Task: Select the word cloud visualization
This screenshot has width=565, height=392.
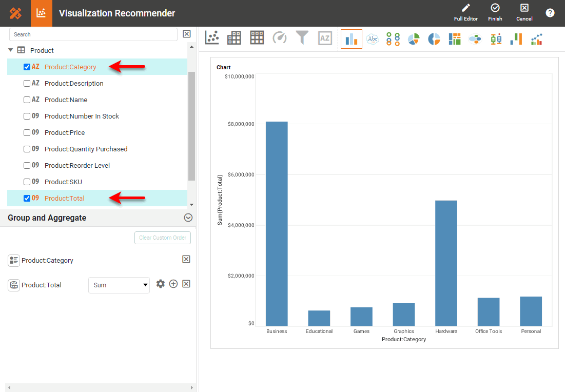Action: tap(372, 38)
